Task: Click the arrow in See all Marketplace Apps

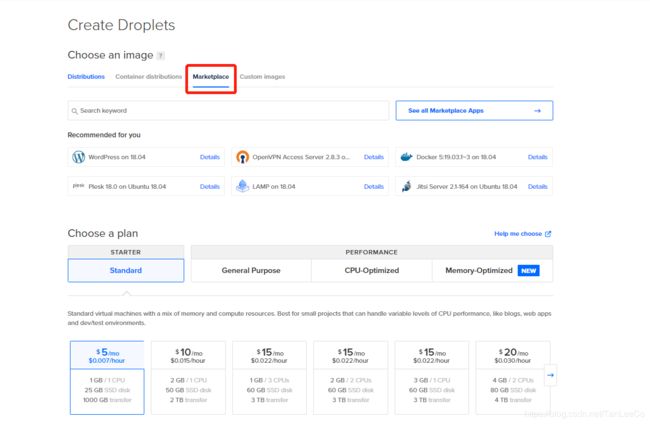Action: tap(537, 111)
